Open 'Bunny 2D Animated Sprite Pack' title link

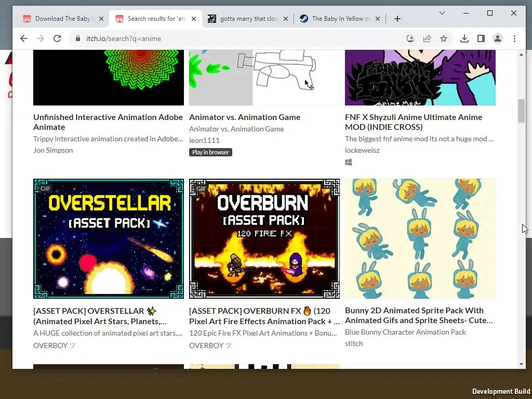[419, 315]
